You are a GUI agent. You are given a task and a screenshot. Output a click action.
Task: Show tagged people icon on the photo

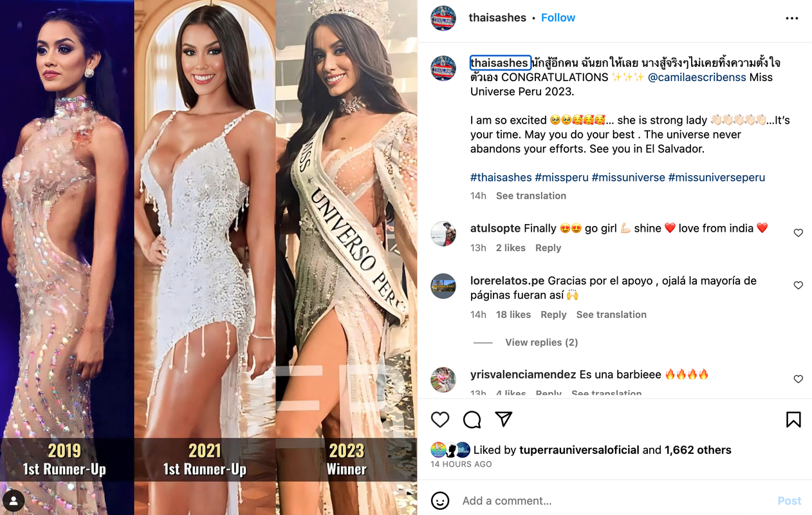[x=14, y=500]
